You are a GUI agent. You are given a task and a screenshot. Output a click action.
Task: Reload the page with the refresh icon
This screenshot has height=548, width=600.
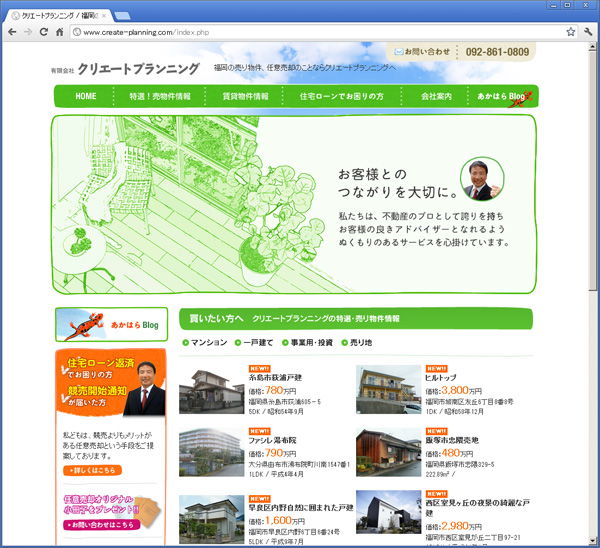tap(44, 32)
